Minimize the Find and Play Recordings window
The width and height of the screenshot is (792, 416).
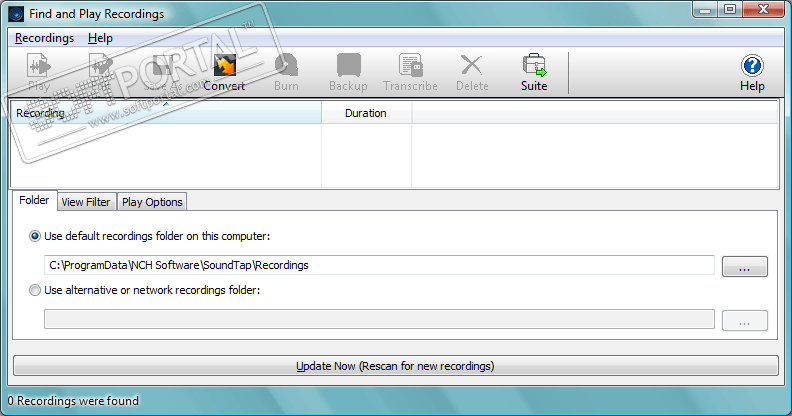(705, 9)
